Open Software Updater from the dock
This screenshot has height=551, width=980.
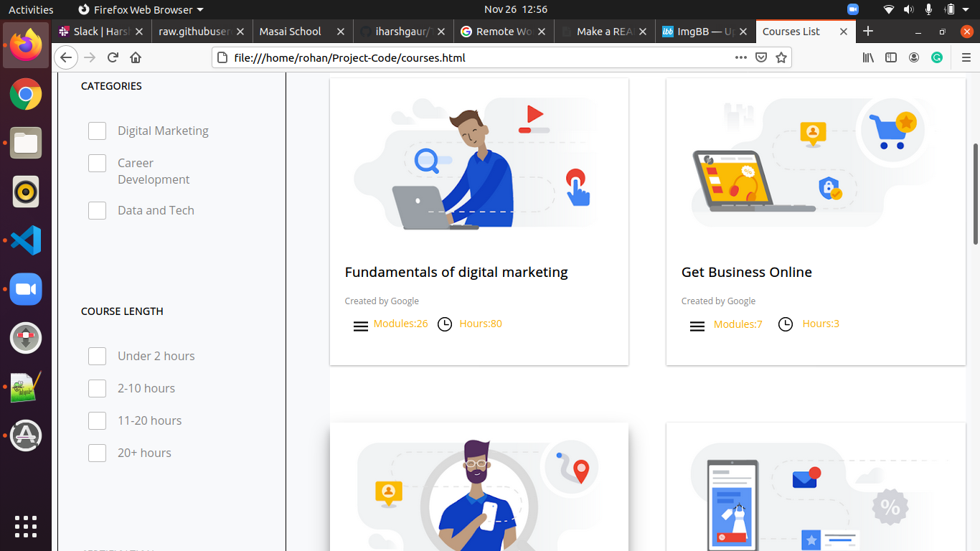[26, 435]
